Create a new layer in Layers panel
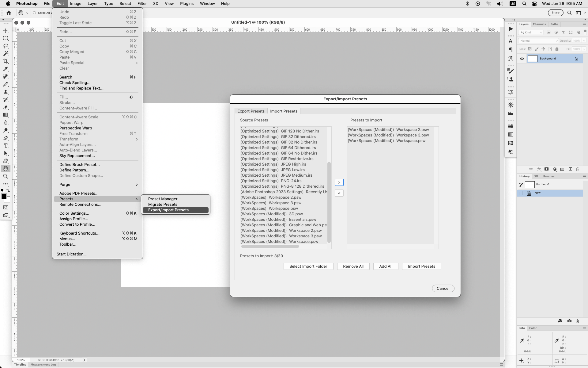 point(570,169)
